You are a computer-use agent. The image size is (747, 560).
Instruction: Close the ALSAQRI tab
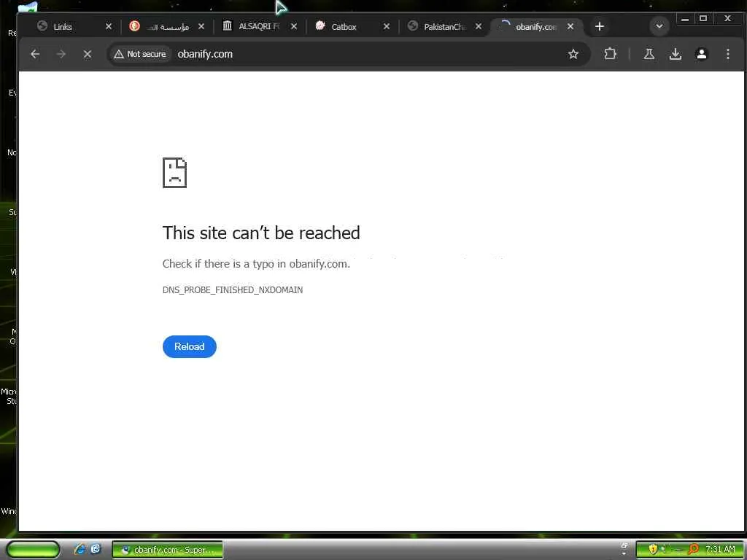294,27
